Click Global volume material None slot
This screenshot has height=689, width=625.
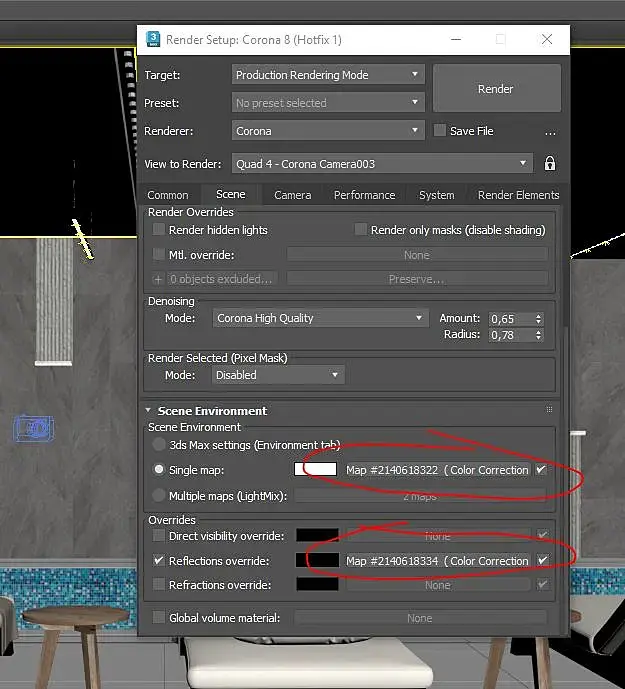[x=420, y=618]
